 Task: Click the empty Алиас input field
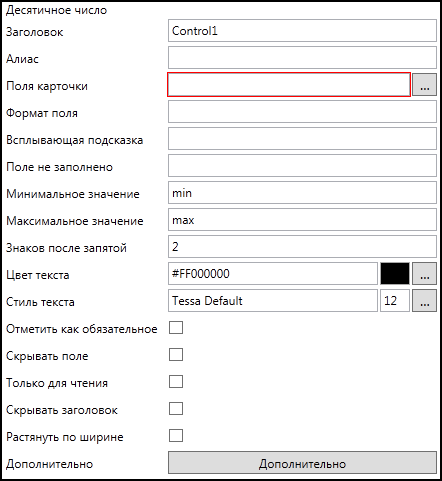302,58
